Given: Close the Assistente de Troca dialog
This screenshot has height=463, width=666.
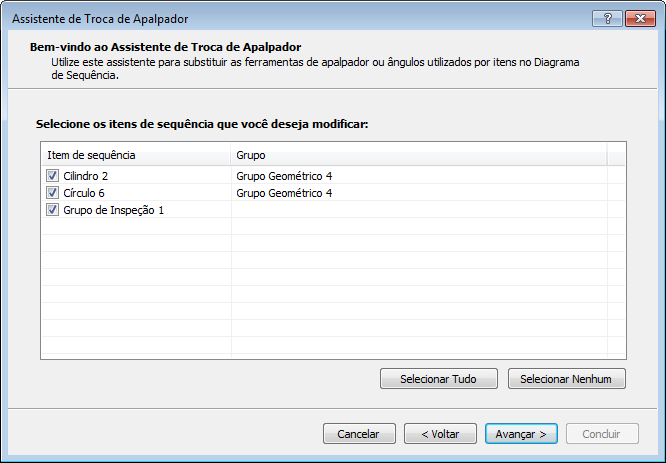Looking at the screenshot, I should click(638, 19).
